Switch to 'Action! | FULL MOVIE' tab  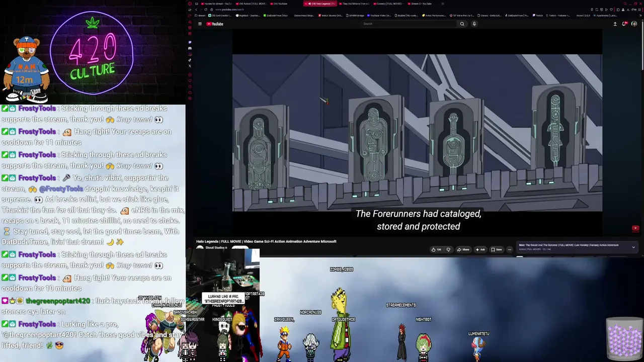click(252, 4)
